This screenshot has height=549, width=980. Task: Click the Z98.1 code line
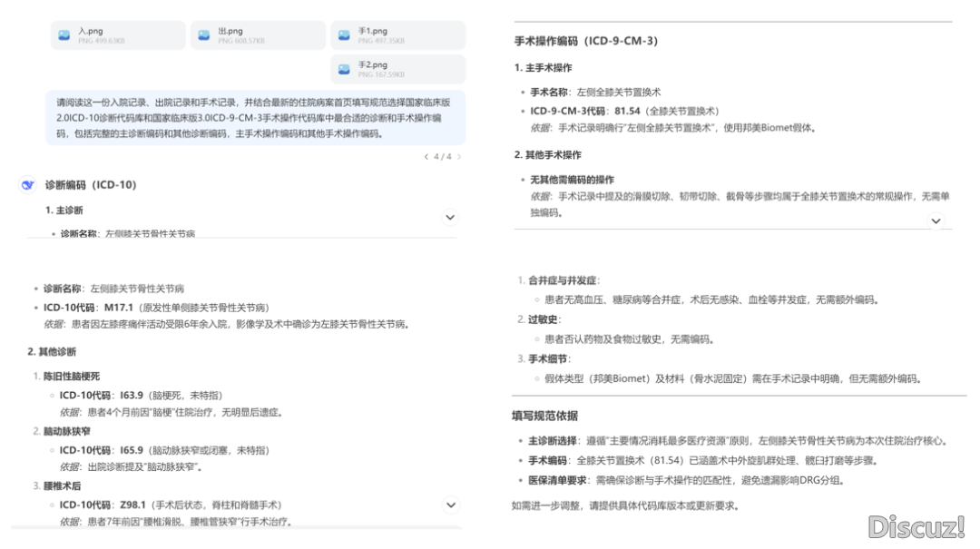pos(171,505)
